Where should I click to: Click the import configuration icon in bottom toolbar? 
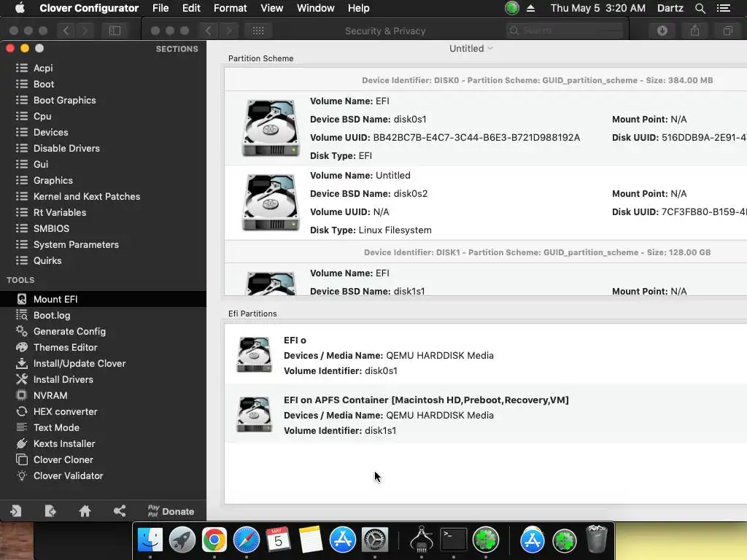point(16,511)
